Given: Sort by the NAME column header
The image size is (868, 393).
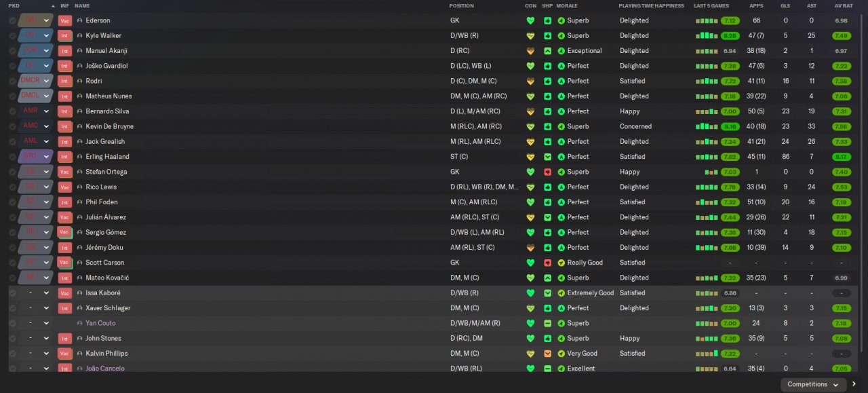Looking at the screenshot, I should point(82,5).
